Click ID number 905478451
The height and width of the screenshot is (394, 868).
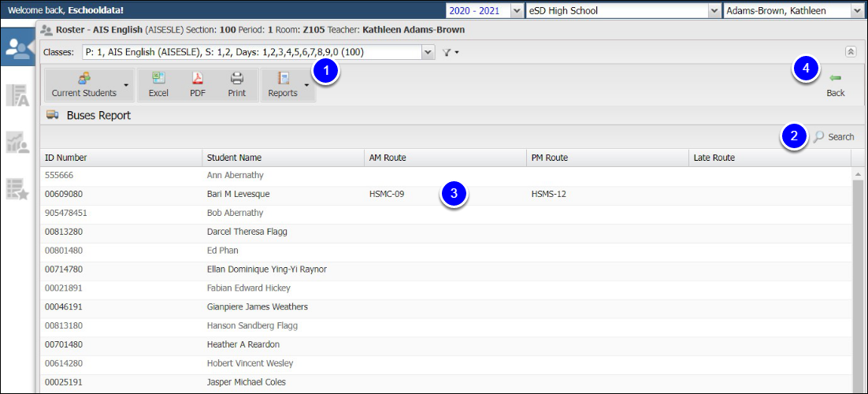(66, 213)
